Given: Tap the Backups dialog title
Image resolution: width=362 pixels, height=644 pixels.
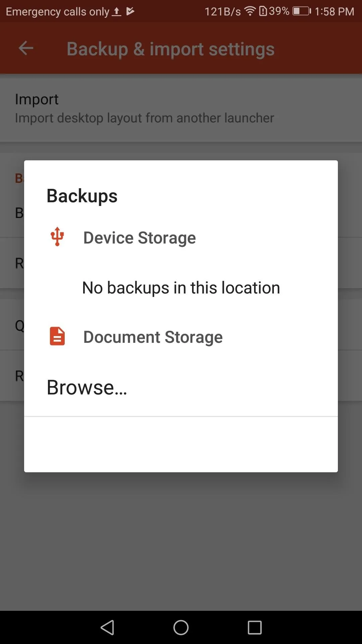Looking at the screenshot, I should click(x=82, y=196).
